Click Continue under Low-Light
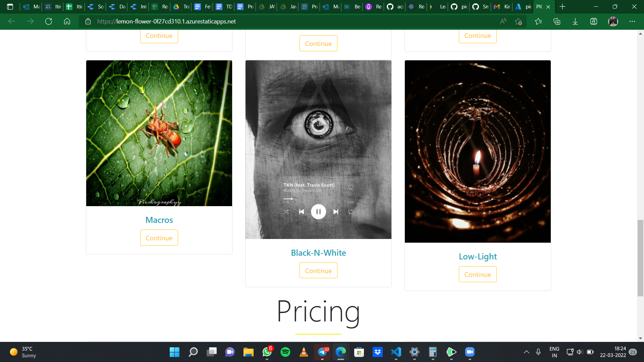This screenshot has width=644, height=362. click(478, 275)
